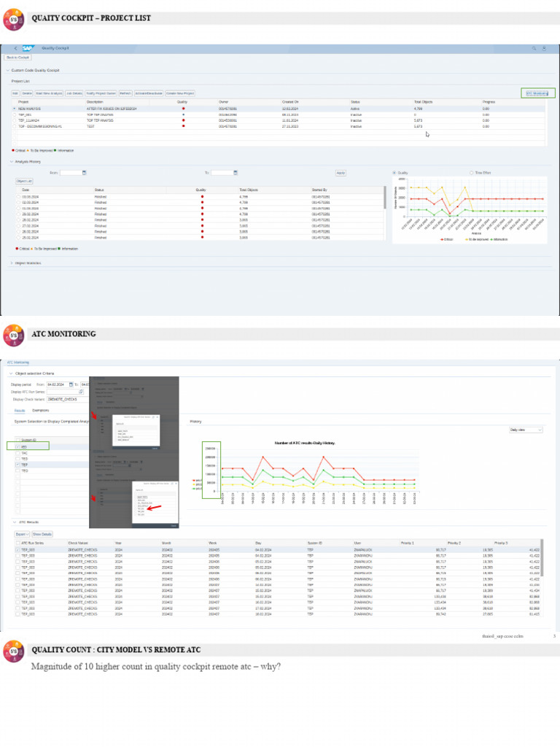Open the Daily view dropdown

[526, 430]
